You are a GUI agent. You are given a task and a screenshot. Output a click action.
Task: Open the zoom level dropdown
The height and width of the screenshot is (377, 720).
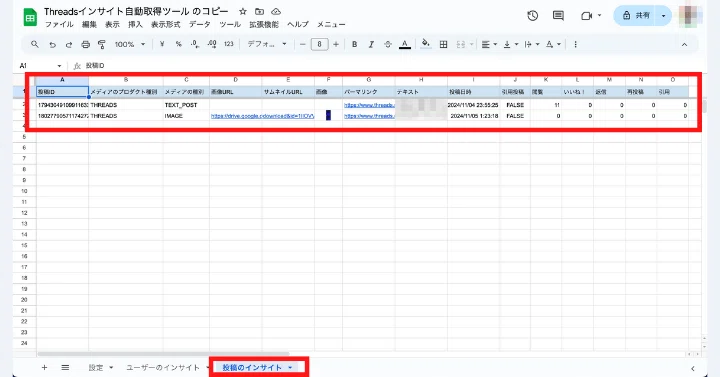tap(129, 44)
